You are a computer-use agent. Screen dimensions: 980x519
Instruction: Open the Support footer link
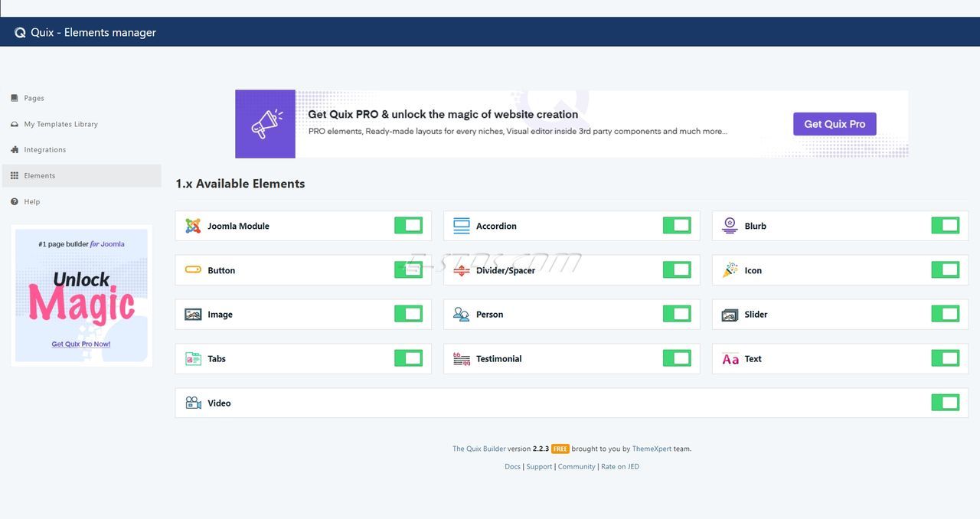(x=539, y=467)
